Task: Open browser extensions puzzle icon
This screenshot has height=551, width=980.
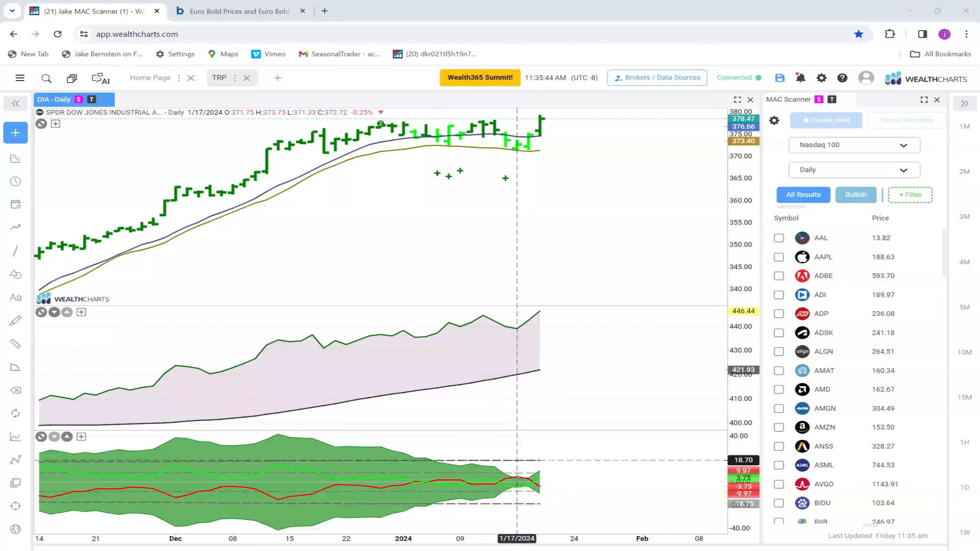Action: (x=890, y=34)
